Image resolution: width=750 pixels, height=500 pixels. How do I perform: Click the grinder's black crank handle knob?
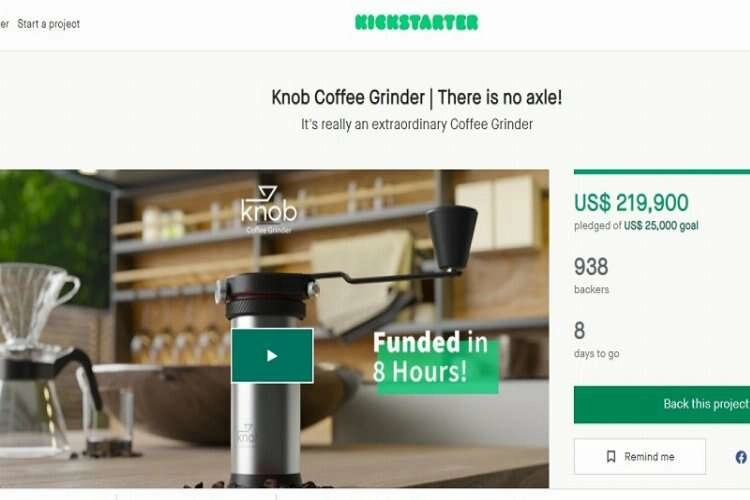tap(451, 237)
